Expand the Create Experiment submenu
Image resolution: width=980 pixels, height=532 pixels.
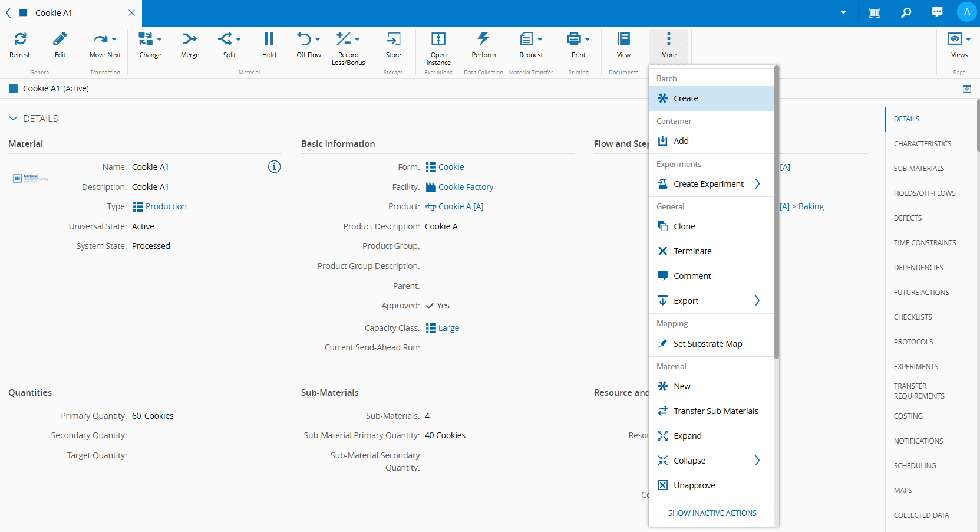point(757,184)
